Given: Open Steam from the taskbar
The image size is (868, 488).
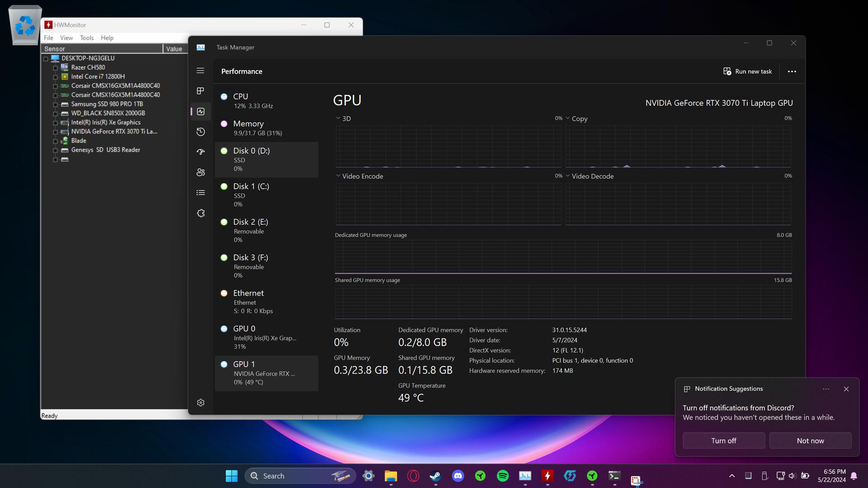Looking at the screenshot, I should (x=435, y=476).
